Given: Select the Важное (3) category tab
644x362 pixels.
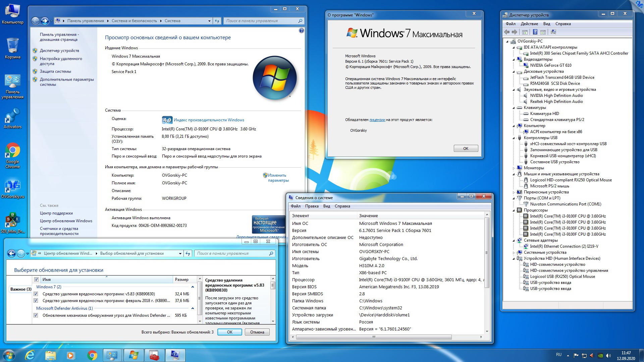Looking at the screenshot, I should click(20, 289).
